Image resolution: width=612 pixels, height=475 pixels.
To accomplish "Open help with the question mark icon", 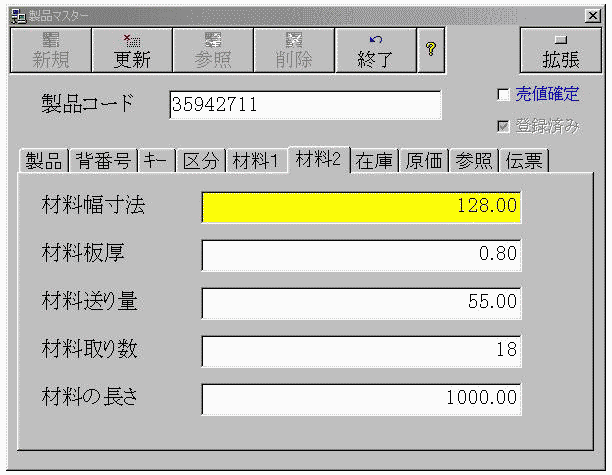I will tap(431, 50).
